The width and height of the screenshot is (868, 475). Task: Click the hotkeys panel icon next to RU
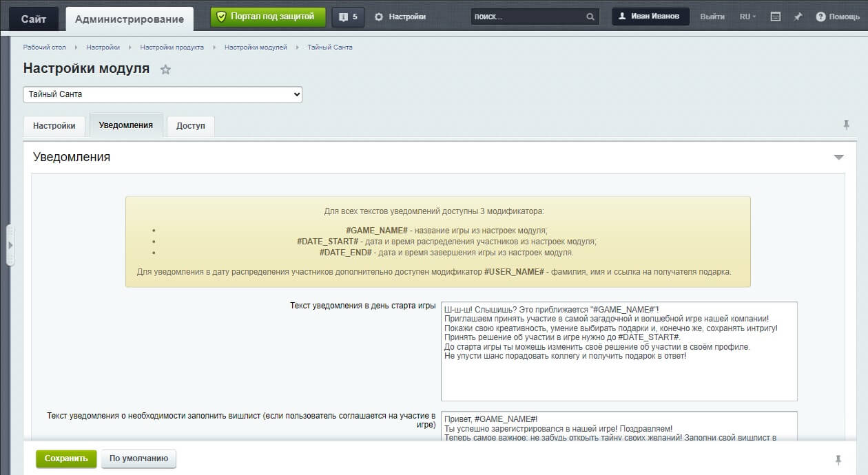click(x=776, y=17)
